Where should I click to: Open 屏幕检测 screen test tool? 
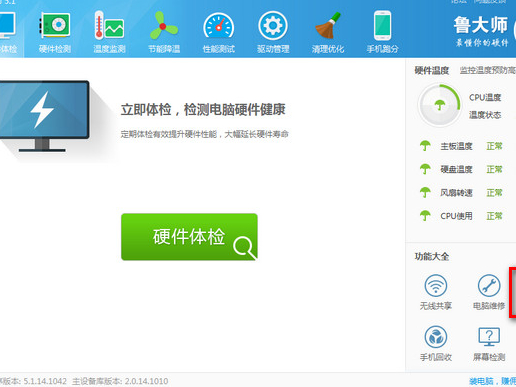(489, 344)
